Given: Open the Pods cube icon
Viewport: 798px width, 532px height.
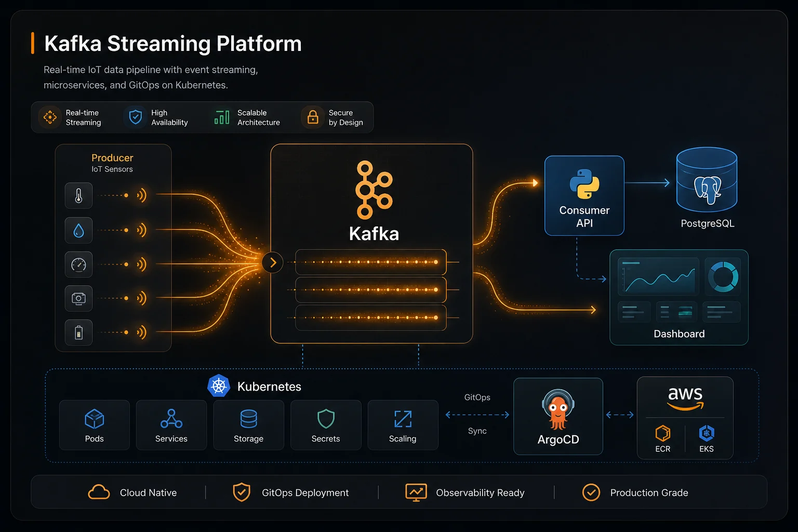Looking at the screenshot, I should coord(94,419).
